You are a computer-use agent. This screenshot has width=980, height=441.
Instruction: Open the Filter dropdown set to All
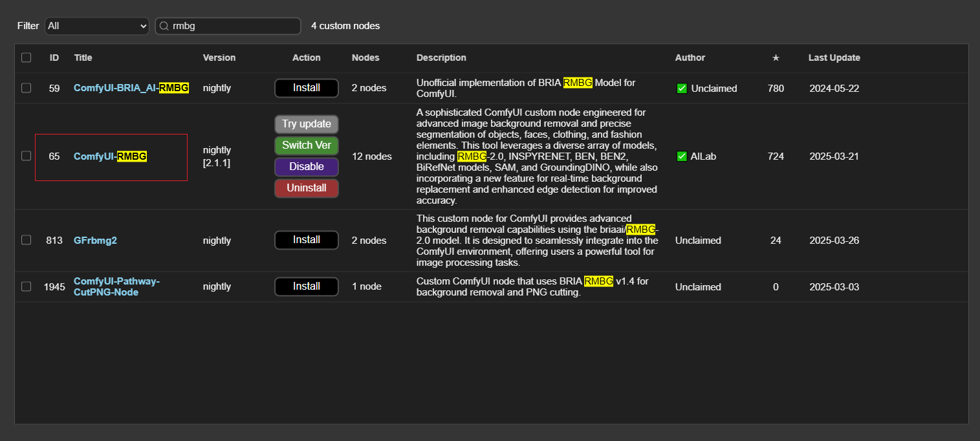[x=97, y=26]
